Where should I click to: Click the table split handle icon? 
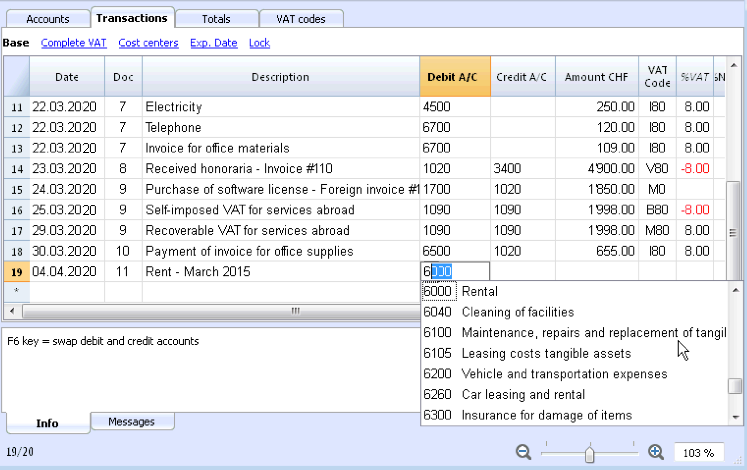pyautogui.click(x=733, y=233)
